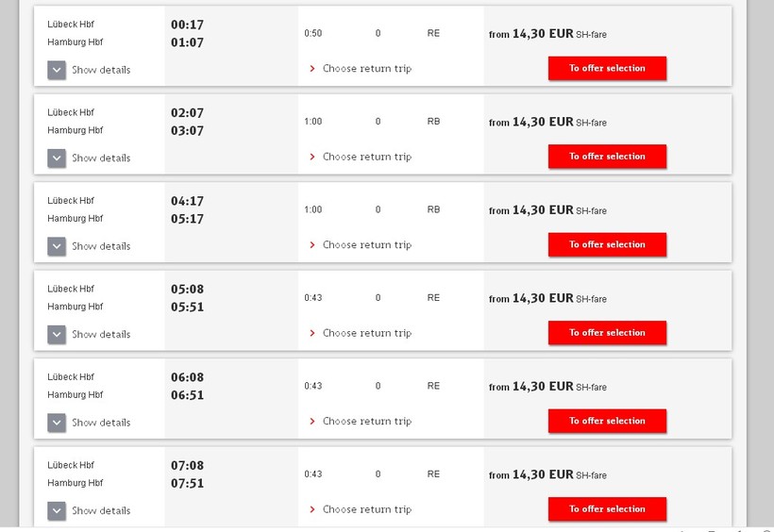The width and height of the screenshot is (774, 532).
Task: Select offer for the 07:08 departure
Action: (x=607, y=509)
